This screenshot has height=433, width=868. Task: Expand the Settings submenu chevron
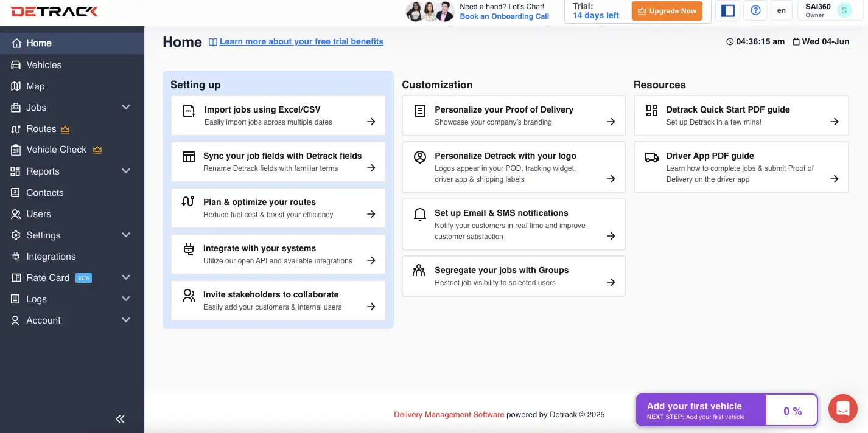click(126, 235)
